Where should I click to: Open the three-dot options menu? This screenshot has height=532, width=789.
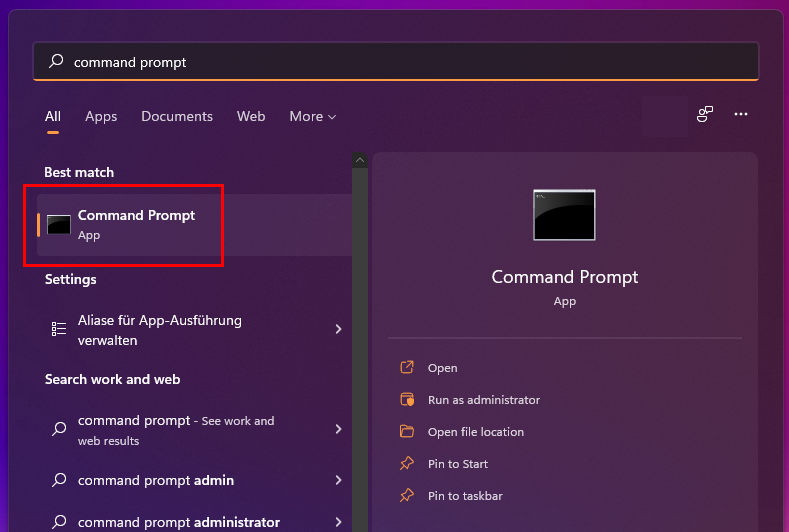(741, 114)
